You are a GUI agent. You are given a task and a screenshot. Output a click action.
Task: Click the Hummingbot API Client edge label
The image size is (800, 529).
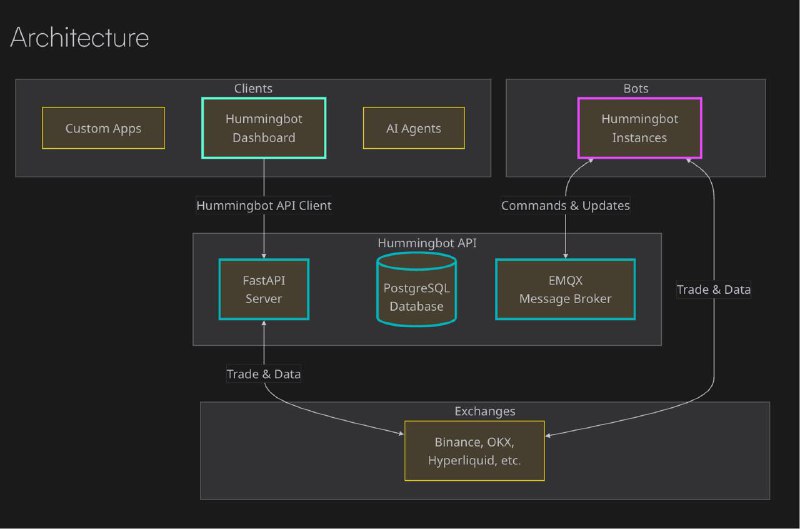[x=264, y=206]
